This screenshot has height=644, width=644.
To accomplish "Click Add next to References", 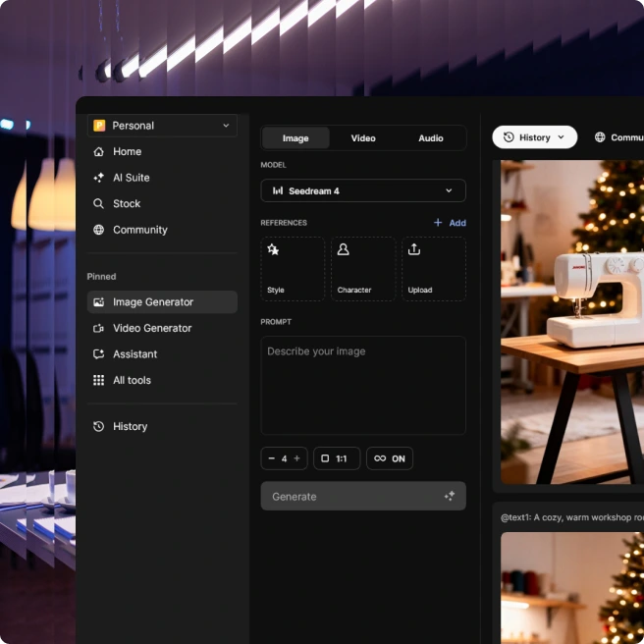I will pyautogui.click(x=450, y=223).
